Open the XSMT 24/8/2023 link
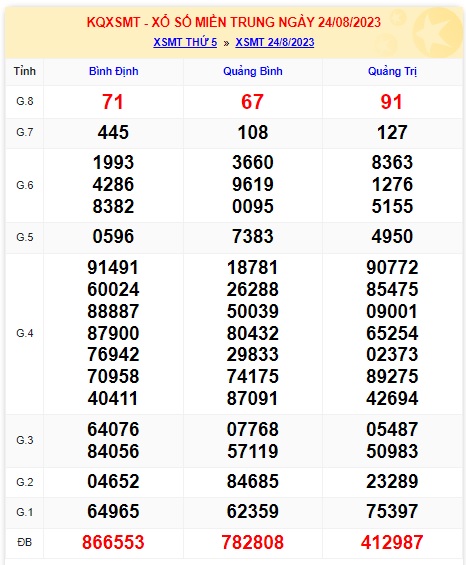The width and height of the screenshot is (466, 565). click(x=275, y=42)
